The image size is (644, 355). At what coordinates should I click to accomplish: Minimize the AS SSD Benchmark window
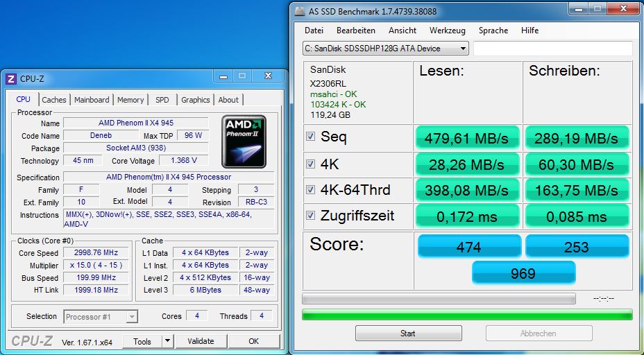(579, 8)
